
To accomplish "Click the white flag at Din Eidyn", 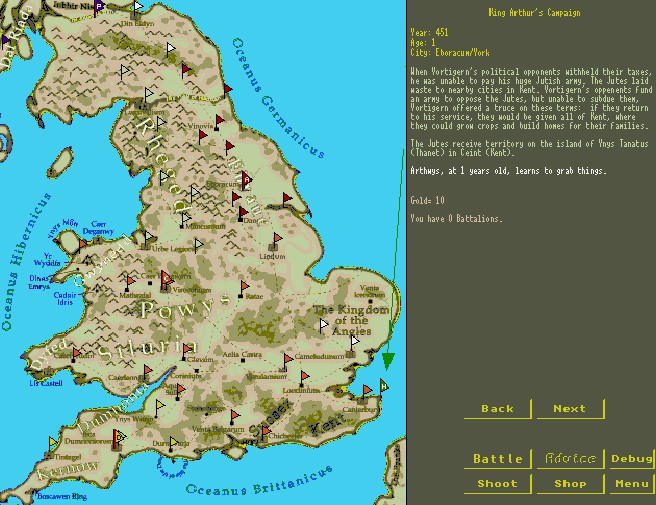I will coord(138,8).
